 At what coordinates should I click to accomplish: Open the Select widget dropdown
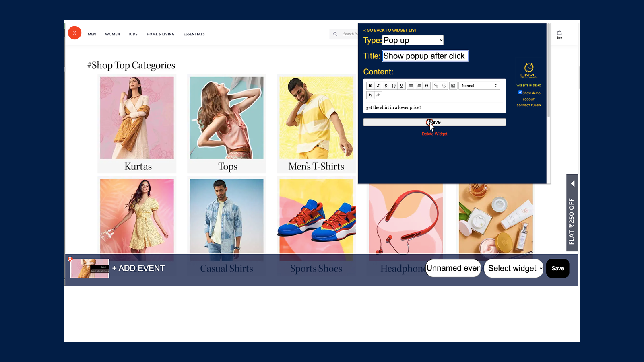click(514, 268)
